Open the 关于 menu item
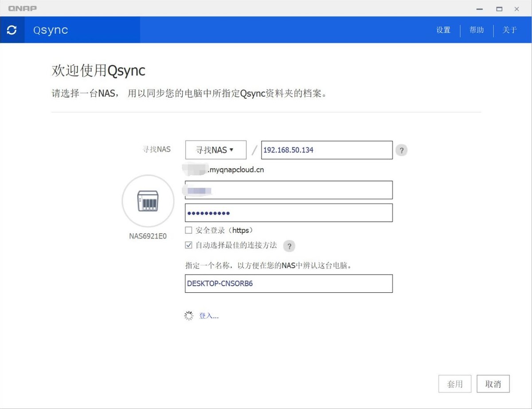Screen dimensions: 532x409 tap(509, 30)
